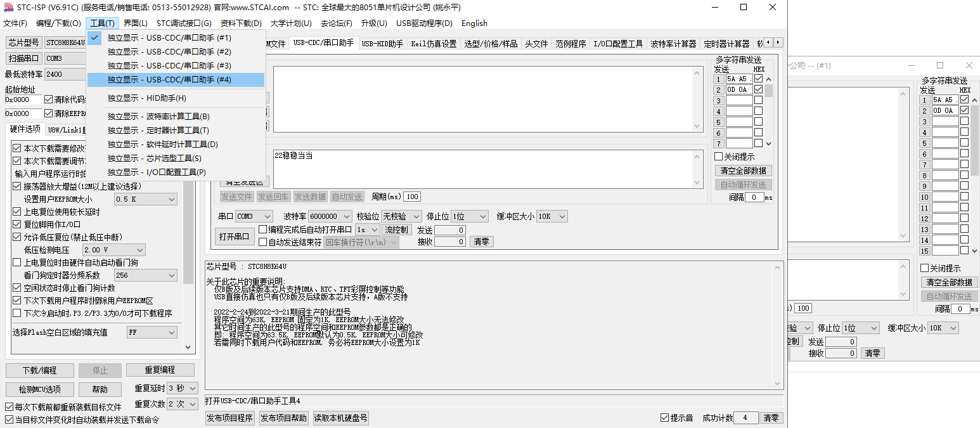Click 间隔 ms input in main window

tap(754, 197)
